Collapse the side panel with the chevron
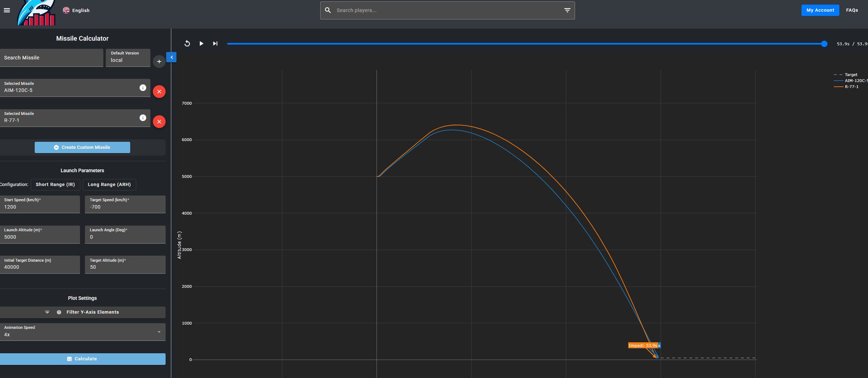 172,57
